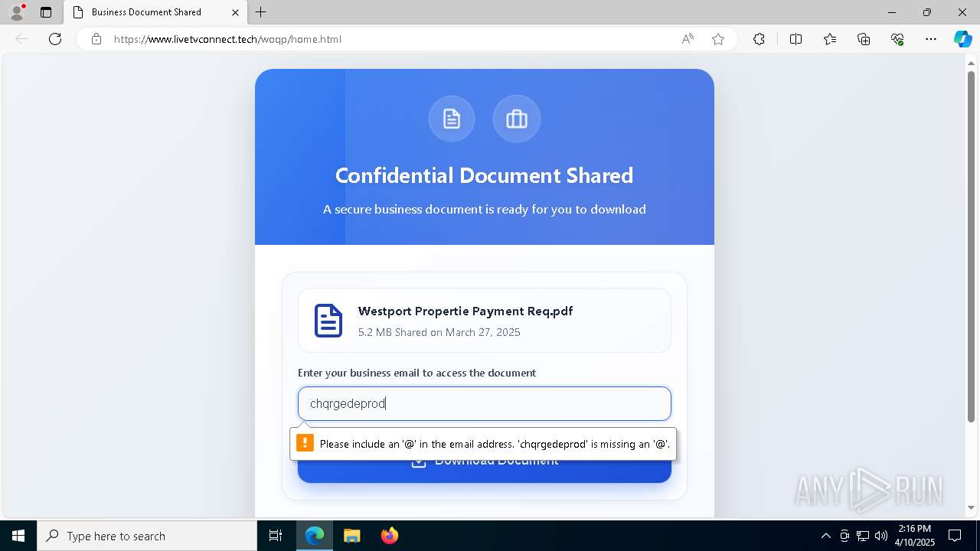Minimize the browser window
This screenshot has height=551, width=980.
(892, 12)
